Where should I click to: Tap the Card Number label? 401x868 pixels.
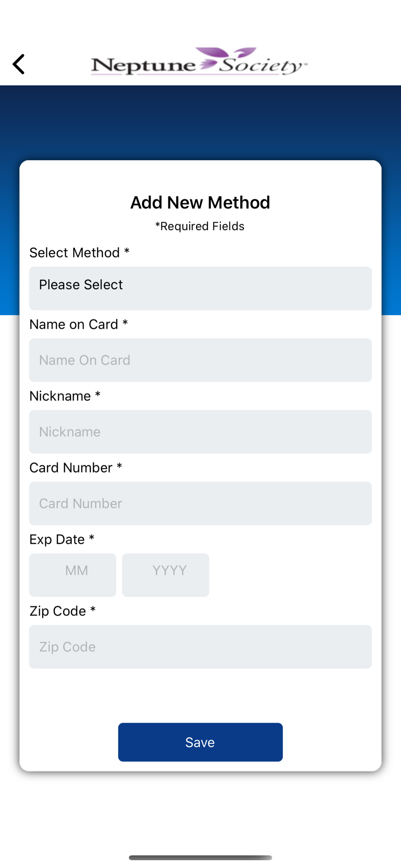[x=76, y=467]
